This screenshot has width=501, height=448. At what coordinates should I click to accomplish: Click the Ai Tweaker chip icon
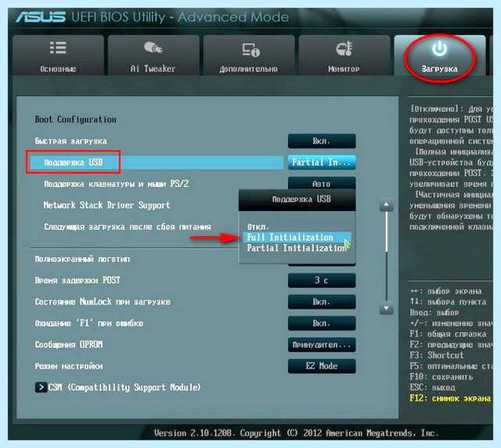pos(154,48)
